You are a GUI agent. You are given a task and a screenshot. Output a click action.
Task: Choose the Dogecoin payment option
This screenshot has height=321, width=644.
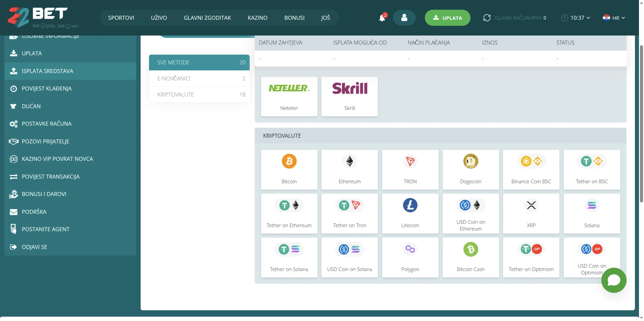[x=470, y=170]
